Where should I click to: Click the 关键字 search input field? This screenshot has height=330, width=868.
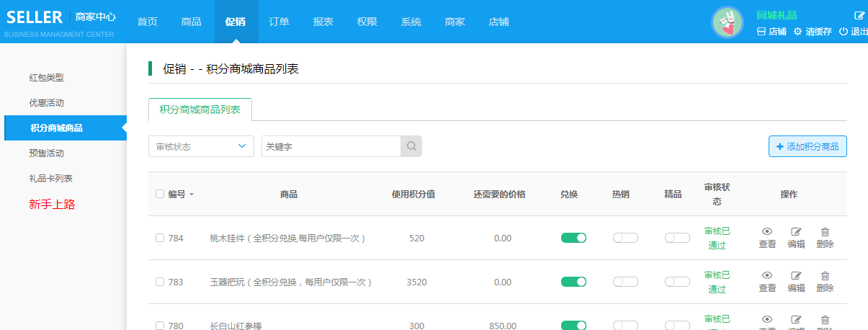[x=331, y=146]
